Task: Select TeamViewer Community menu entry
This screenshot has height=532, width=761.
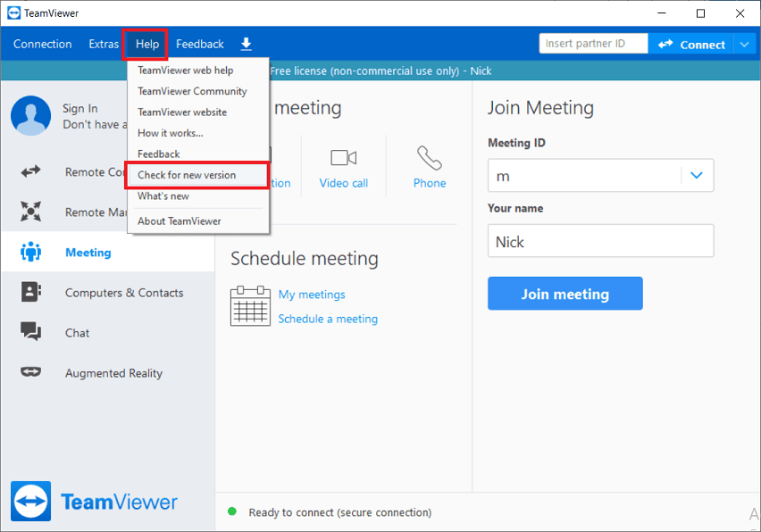Action: (x=197, y=91)
